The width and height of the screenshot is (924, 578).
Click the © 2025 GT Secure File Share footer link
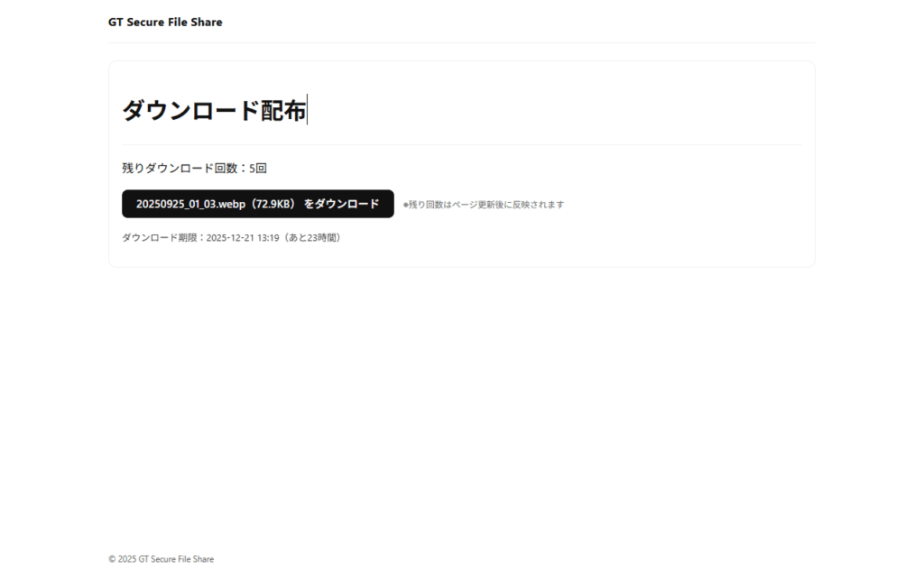coord(161,559)
